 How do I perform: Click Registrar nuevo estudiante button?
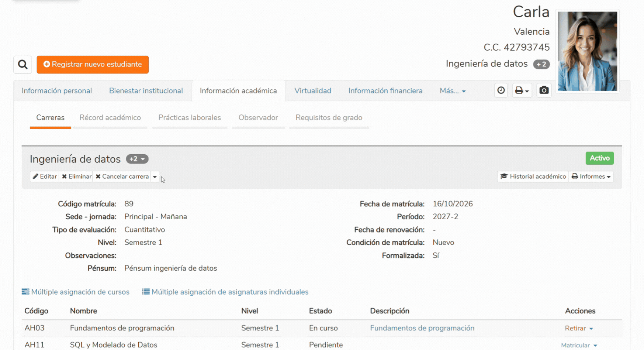pos(93,65)
